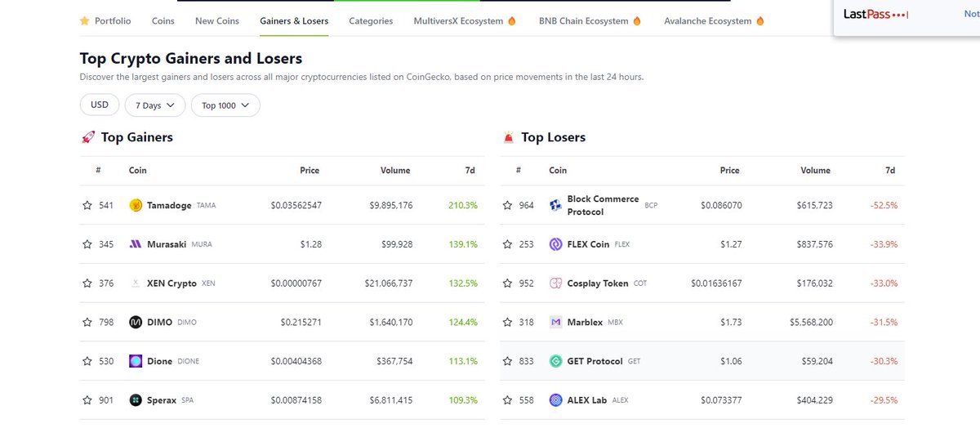Open BNB Chain Ecosystem tab
This screenshot has height=428, width=980.
pyautogui.click(x=590, y=20)
